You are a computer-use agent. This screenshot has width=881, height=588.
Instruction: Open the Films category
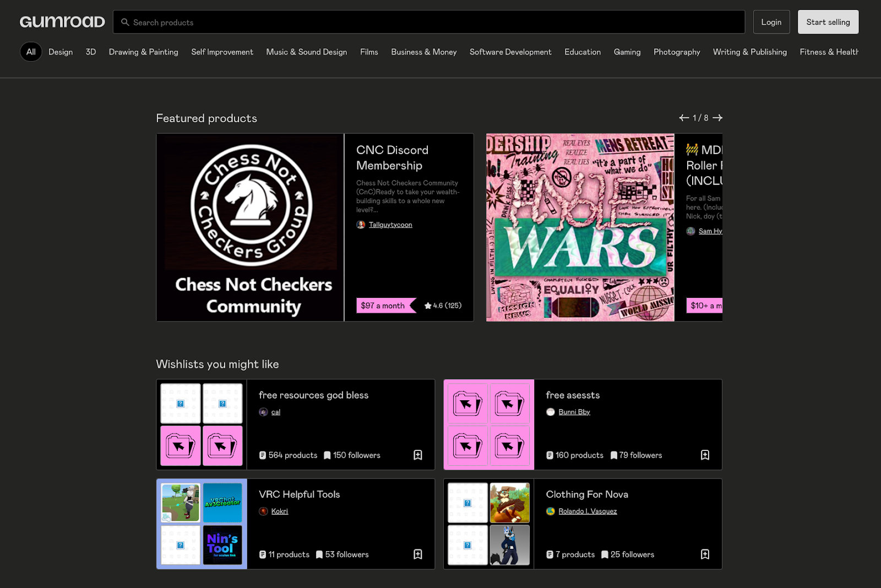click(x=369, y=52)
